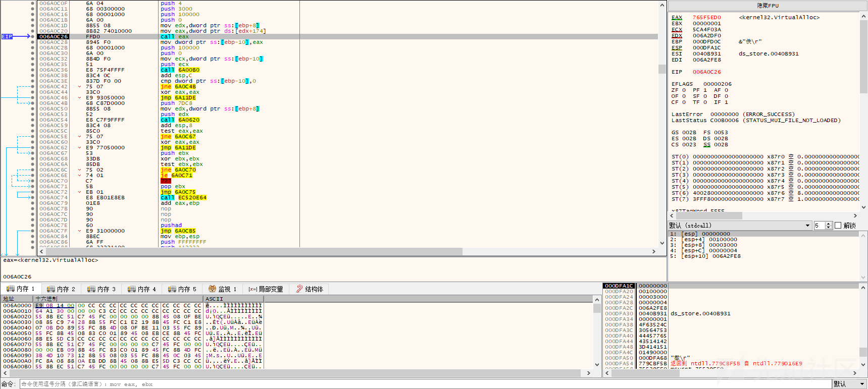Viewport: 868px width, 389px height.
Task: Click the 隐藏FPU button above registers
Action: [x=768, y=6]
